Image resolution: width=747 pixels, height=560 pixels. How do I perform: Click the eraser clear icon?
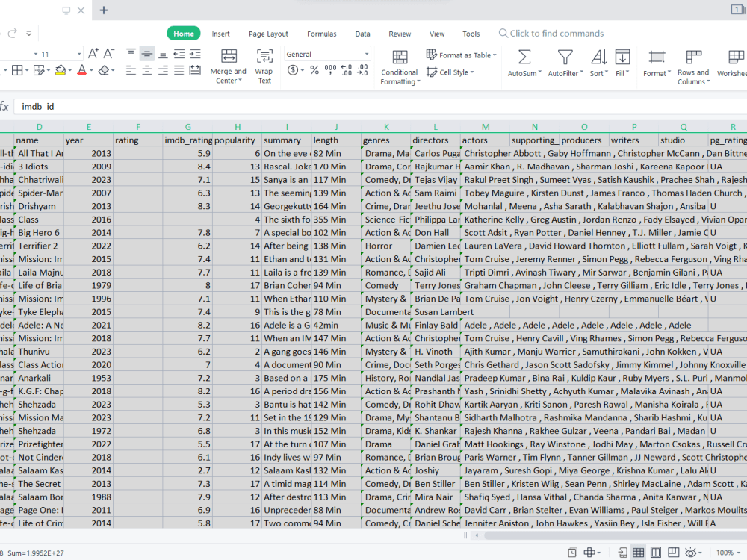[x=103, y=70]
